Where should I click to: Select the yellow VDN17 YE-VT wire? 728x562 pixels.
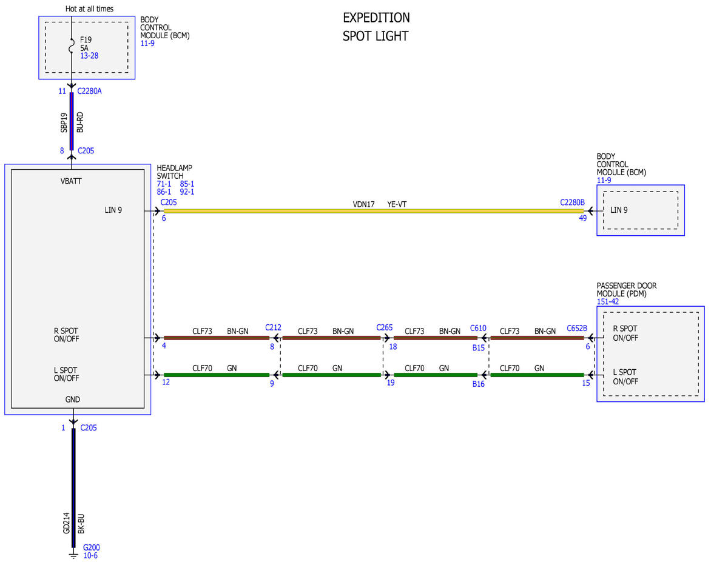[x=373, y=212]
